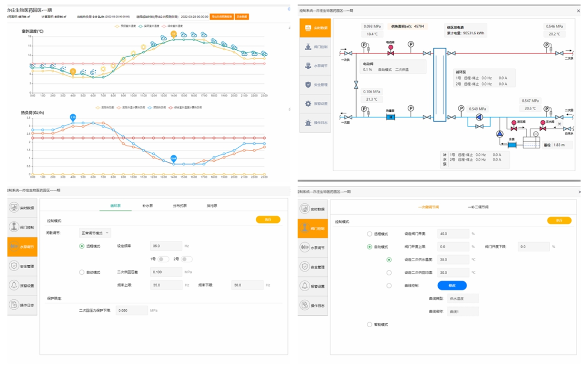Click the red 泄压阀 relief valve symbol
Image resolution: width=588 pixels, height=368 pixels.
514,126
